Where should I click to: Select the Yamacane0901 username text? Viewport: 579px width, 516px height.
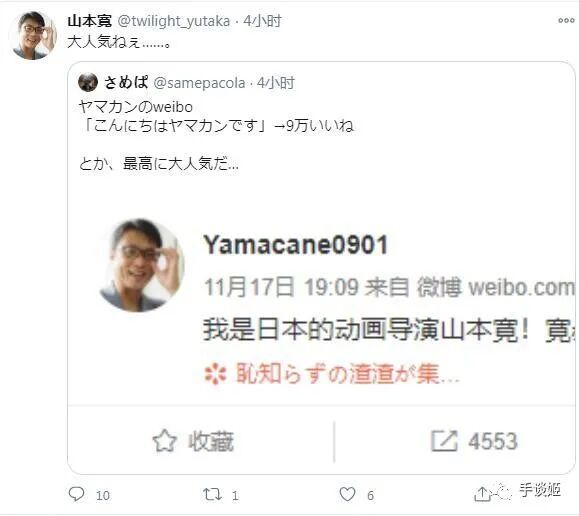(x=295, y=245)
